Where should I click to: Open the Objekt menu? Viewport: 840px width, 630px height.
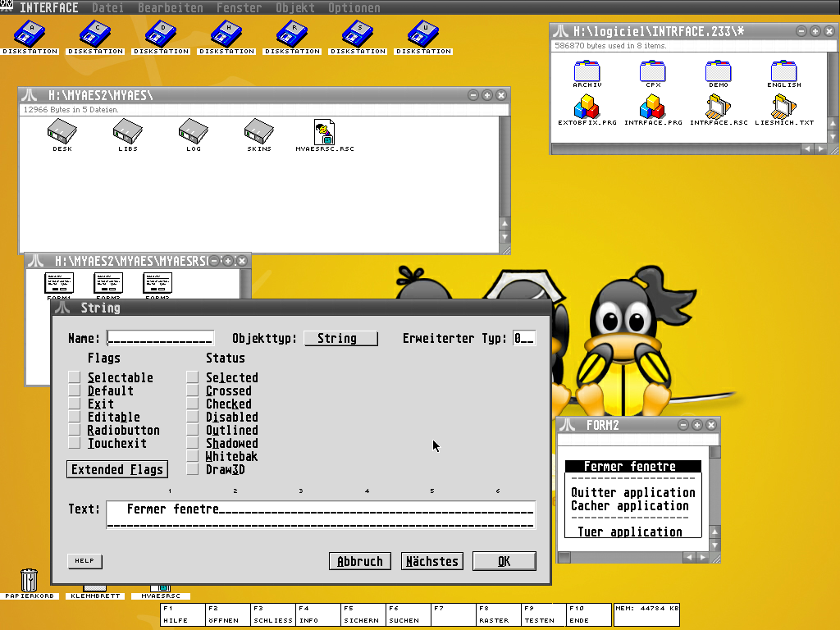[x=295, y=7]
